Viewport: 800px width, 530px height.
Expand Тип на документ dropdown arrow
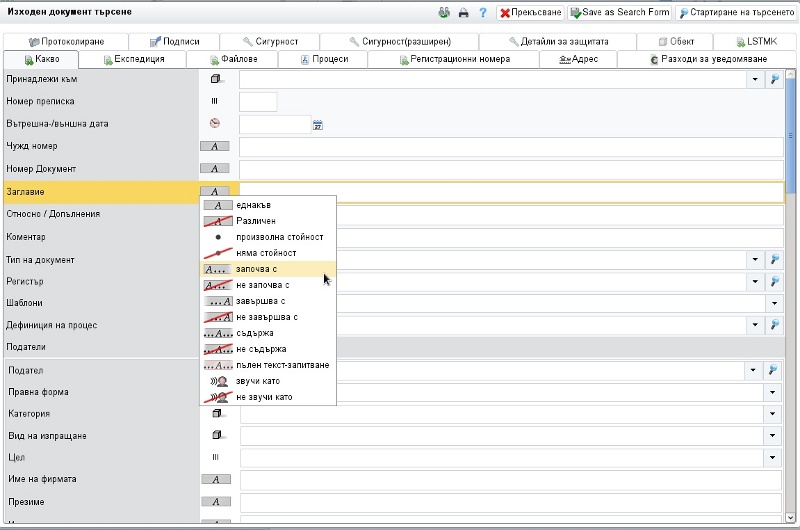(x=755, y=260)
